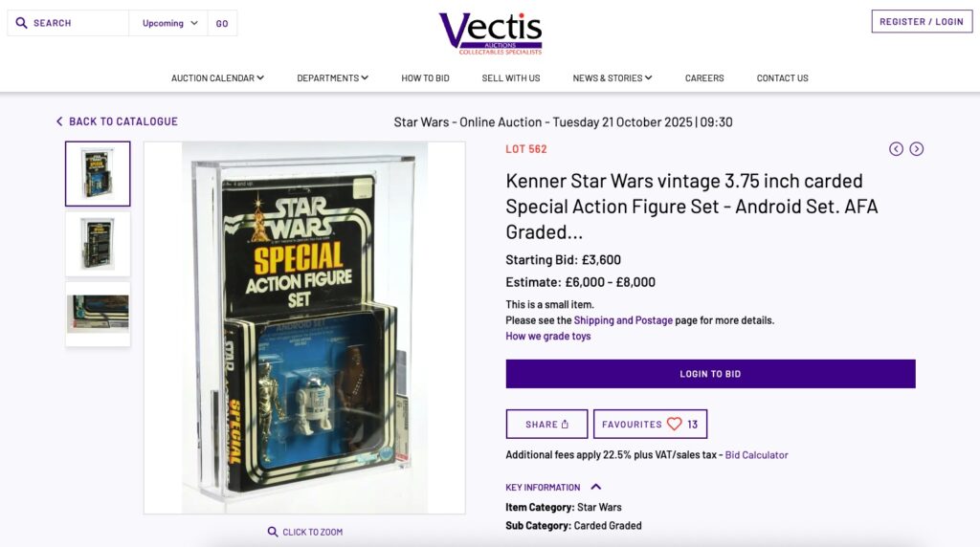This screenshot has height=547, width=980.
Task: Collapse the Key Information section
Action: 595,487
